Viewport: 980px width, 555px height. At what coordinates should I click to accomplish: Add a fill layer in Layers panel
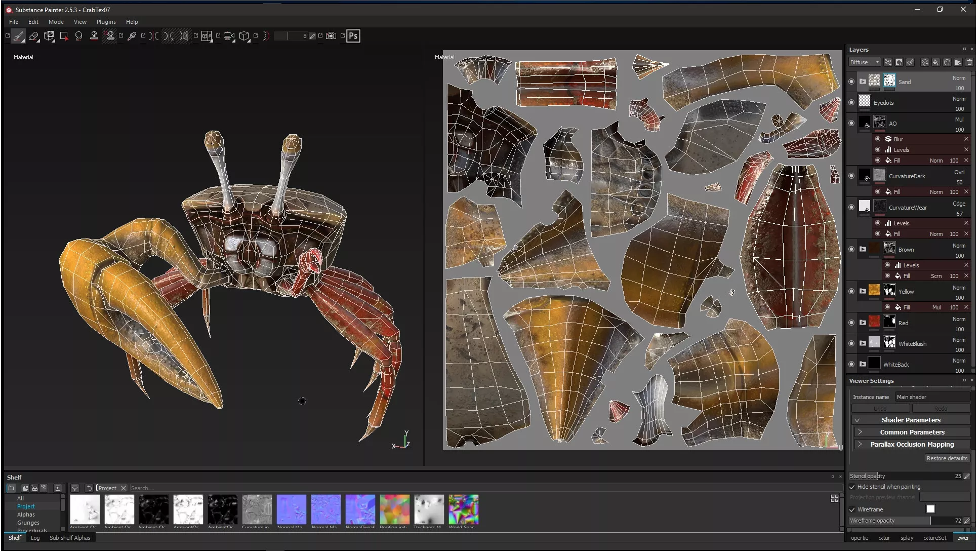click(x=936, y=62)
